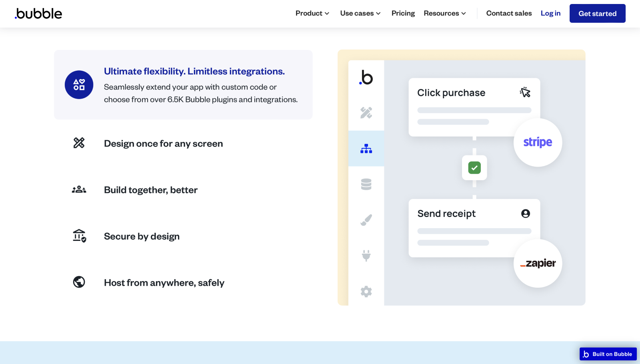Click the Zapier logo badge
Viewport: 640px width, 364px height.
point(538,263)
